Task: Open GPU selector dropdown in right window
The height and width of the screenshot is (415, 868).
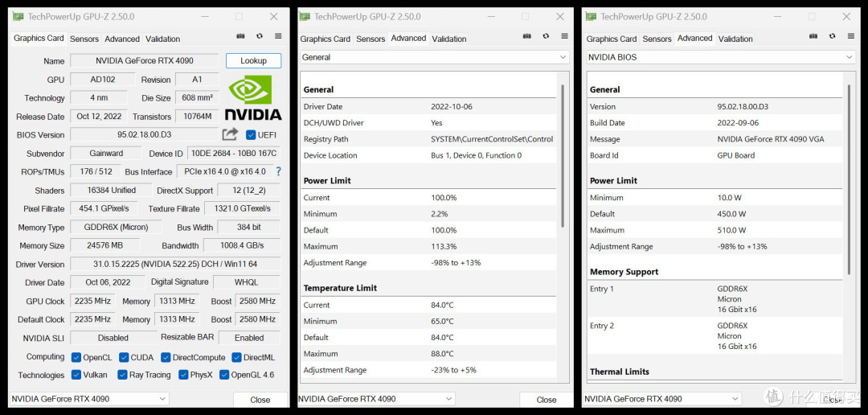Action: (661, 399)
